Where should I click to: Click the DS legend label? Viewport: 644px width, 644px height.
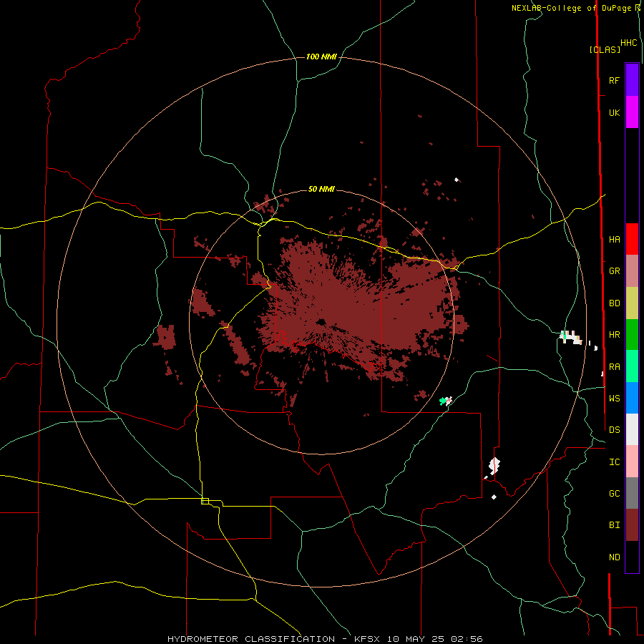tap(614, 429)
